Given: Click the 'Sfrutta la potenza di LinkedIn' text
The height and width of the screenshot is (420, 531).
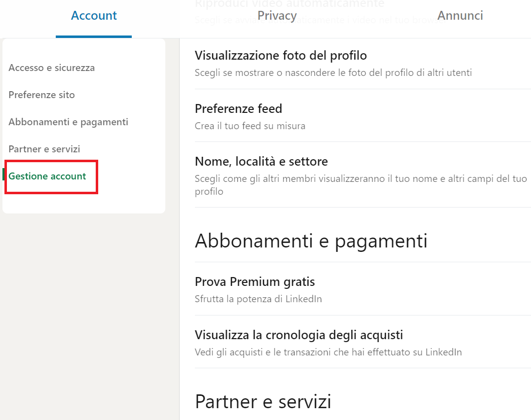Looking at the screenshot, I should pyautogui.click(x=258, y=299).
